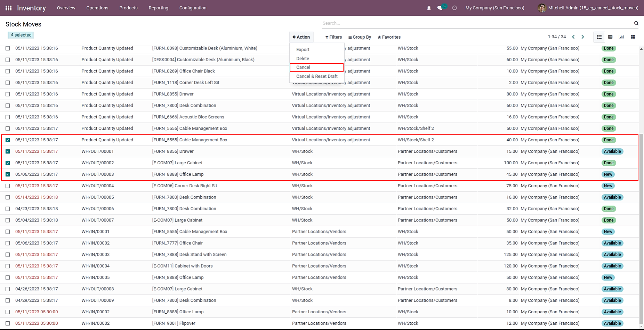This screenshot has height=330, width=644.
Task: Click the search magnifier icon
Action: tap(636, 23)
